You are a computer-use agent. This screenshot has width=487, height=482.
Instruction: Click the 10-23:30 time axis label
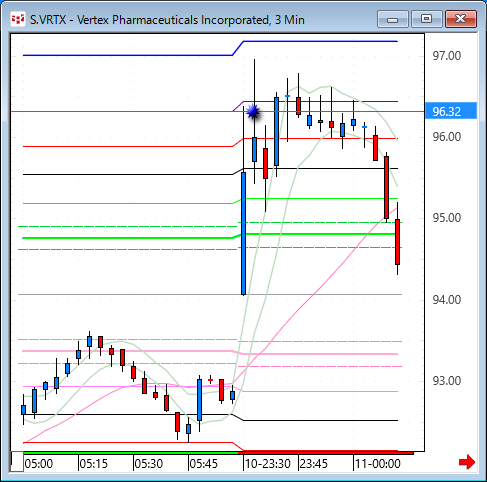[268, 464]
